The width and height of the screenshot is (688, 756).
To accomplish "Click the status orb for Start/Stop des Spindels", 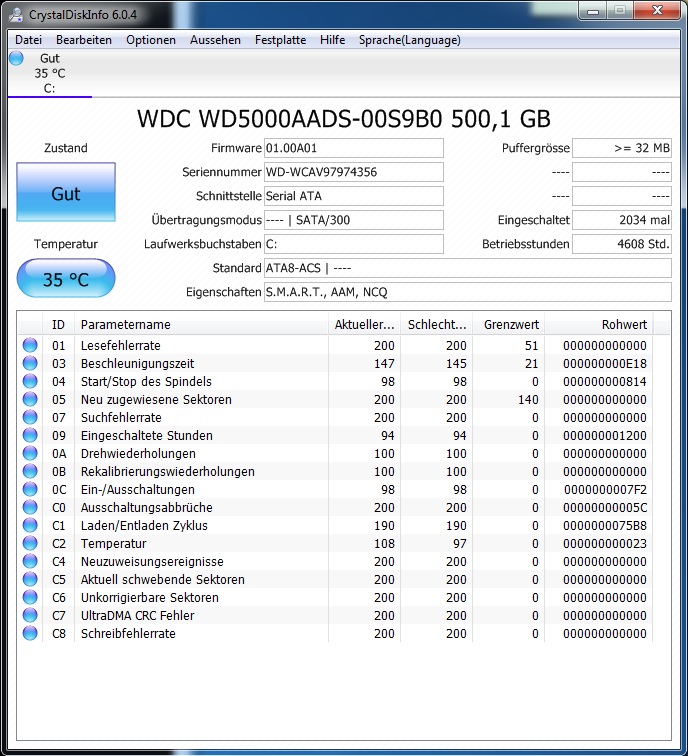I will click(x=30, y=381).
